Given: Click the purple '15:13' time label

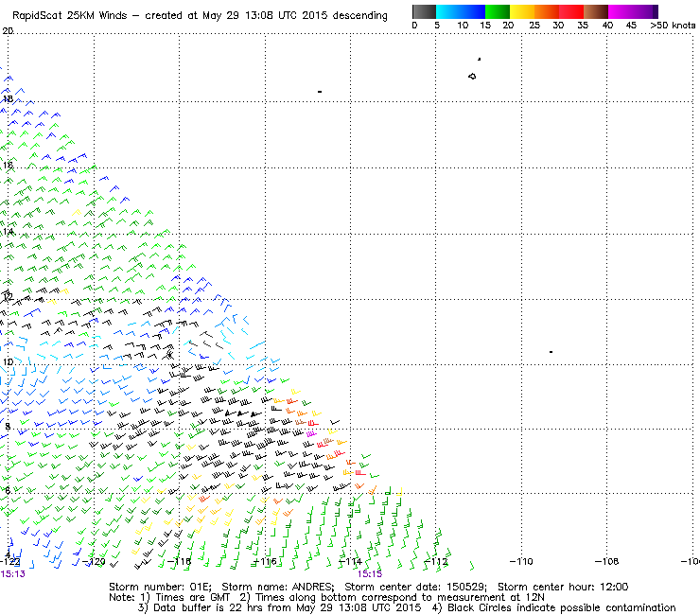Looking at the screenshot, I should pos(12,574).
